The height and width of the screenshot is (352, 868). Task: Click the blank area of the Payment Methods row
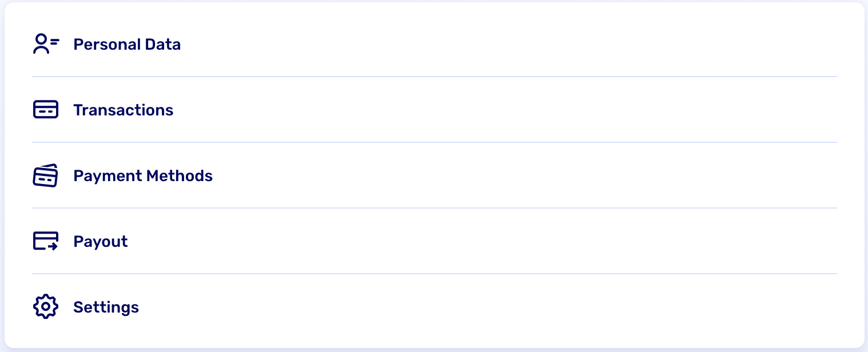[515, 175]
